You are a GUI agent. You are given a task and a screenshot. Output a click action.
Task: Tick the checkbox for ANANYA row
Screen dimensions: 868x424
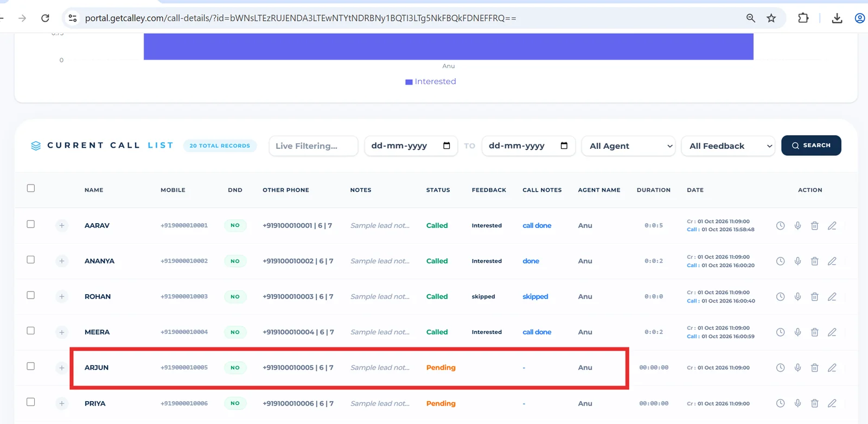(x=31, y=260)
